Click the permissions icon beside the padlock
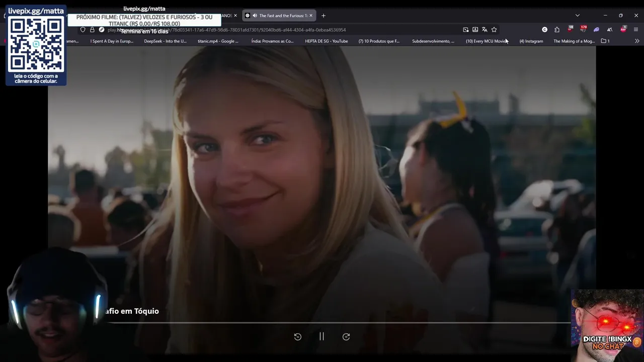The image size is (644, 362). pos(102,30)
